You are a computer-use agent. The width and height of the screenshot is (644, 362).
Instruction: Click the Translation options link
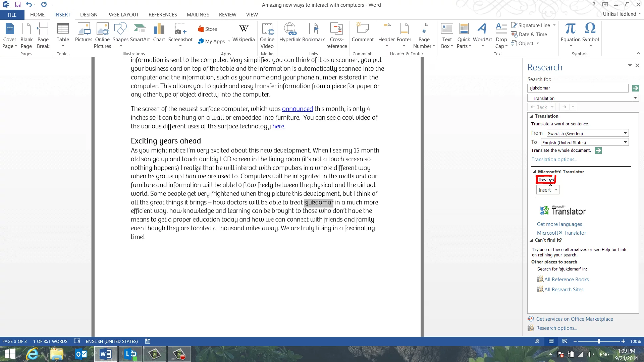click(554, 160)
